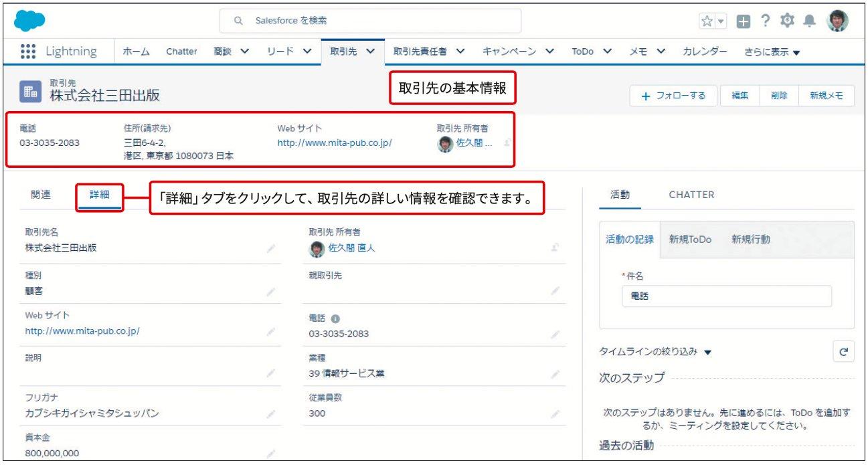Open the website link in the highlights panel
The image size is (868, 465).
[335, 143]
